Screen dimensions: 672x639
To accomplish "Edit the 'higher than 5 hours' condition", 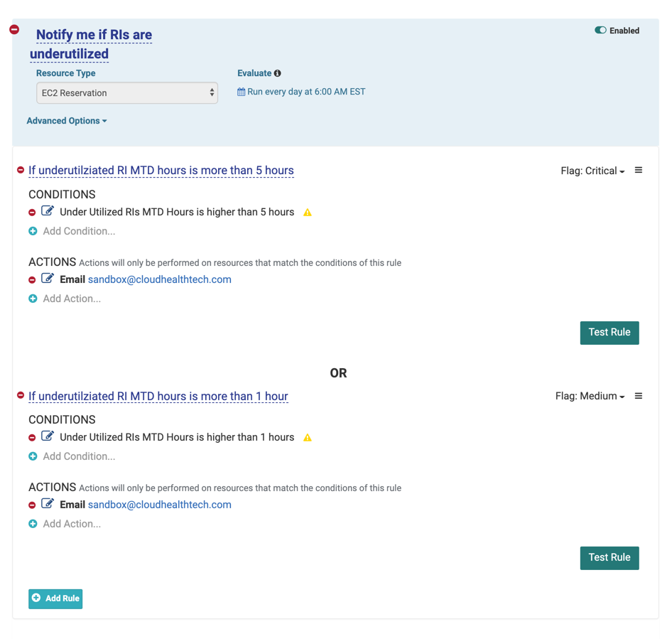I will coord(48,211).
